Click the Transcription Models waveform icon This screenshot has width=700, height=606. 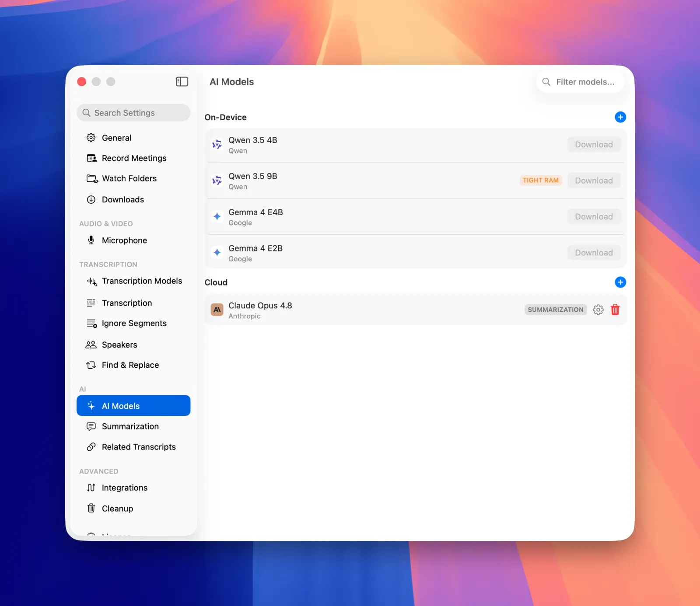coord(91,281)
